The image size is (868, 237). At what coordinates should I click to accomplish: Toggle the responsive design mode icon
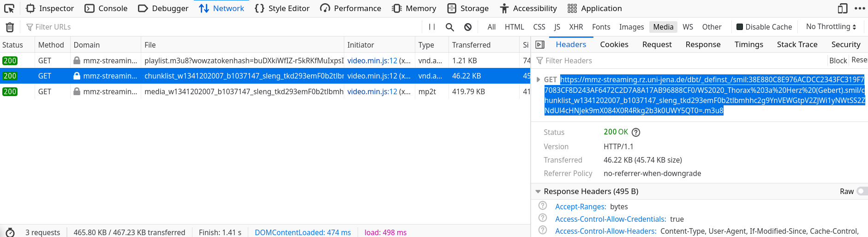click(843, 8)
